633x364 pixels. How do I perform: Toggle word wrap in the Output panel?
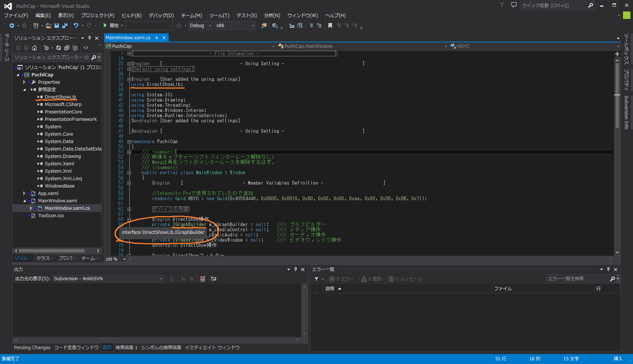pyautogui.click(x=213, y=279)
